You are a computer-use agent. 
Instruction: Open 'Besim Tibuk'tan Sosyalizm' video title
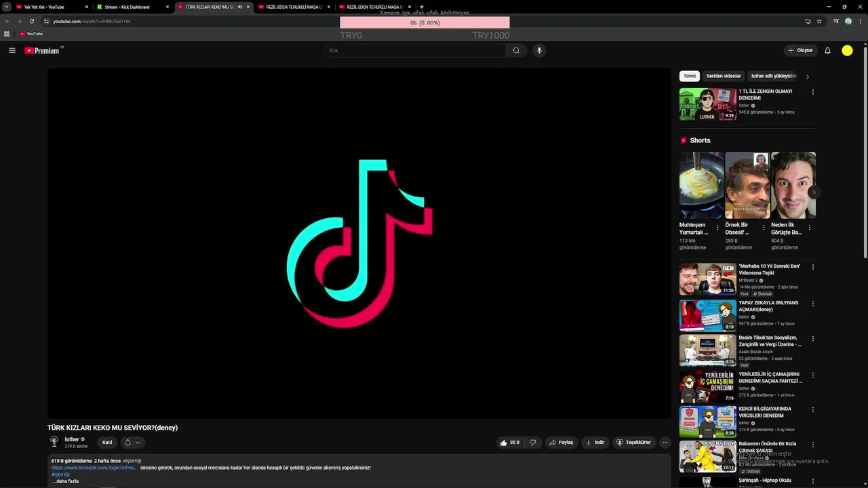click(770, 341)
